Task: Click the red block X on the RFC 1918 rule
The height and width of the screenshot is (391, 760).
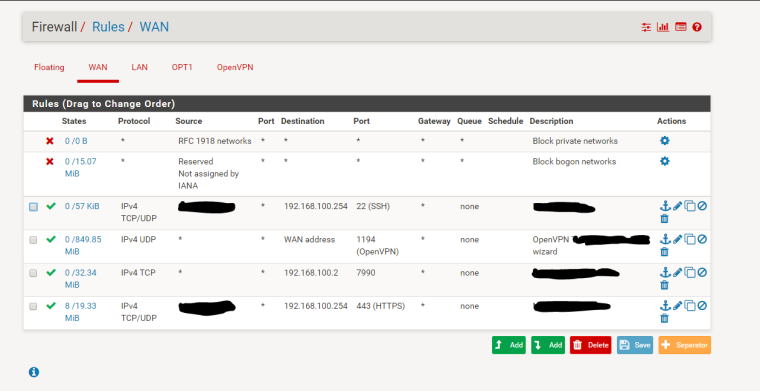Action: pyautogui.click(x=49, y=141)
